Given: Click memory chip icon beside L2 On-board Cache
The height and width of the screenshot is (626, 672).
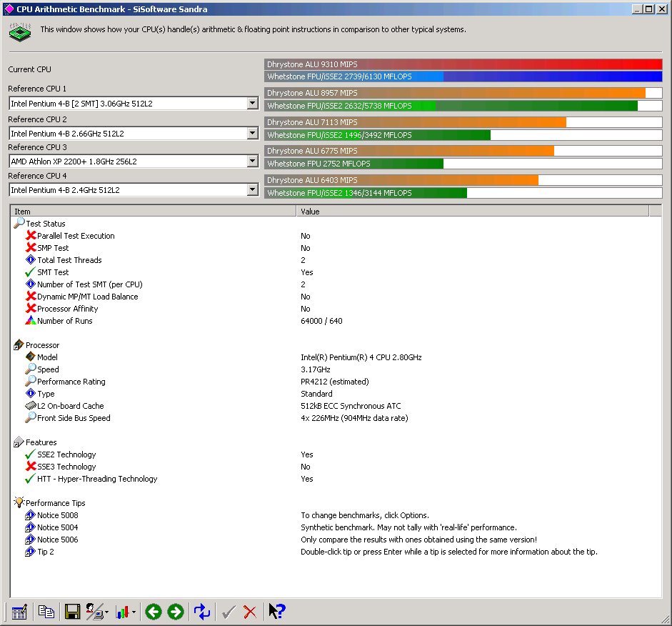Looking at the screenshot, I should click(x=31, y=406).
